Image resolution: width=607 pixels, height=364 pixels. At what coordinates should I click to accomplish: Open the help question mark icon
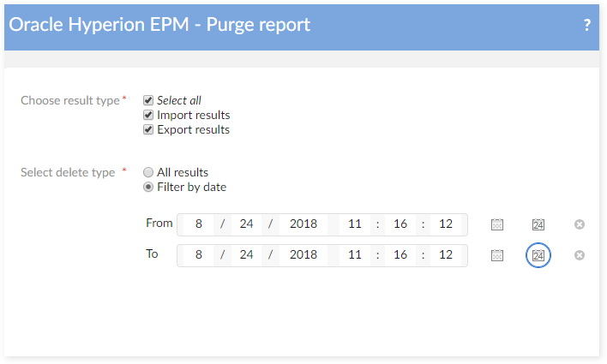(587, 25)
